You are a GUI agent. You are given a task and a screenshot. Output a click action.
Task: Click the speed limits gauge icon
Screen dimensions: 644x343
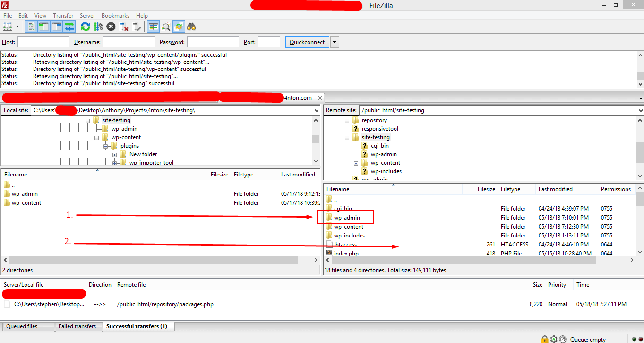[562, 339]
